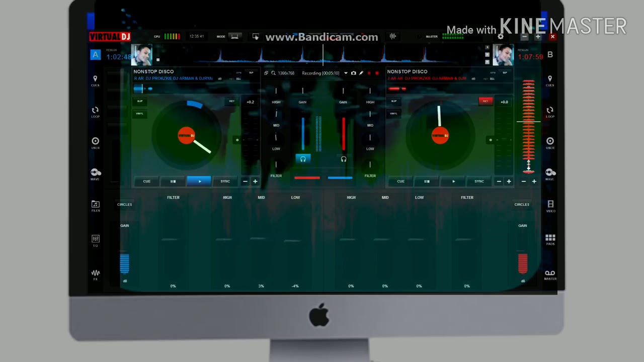Select deck B button
The width and height of the screenshot is (644, 362).
tap(550, 55)
